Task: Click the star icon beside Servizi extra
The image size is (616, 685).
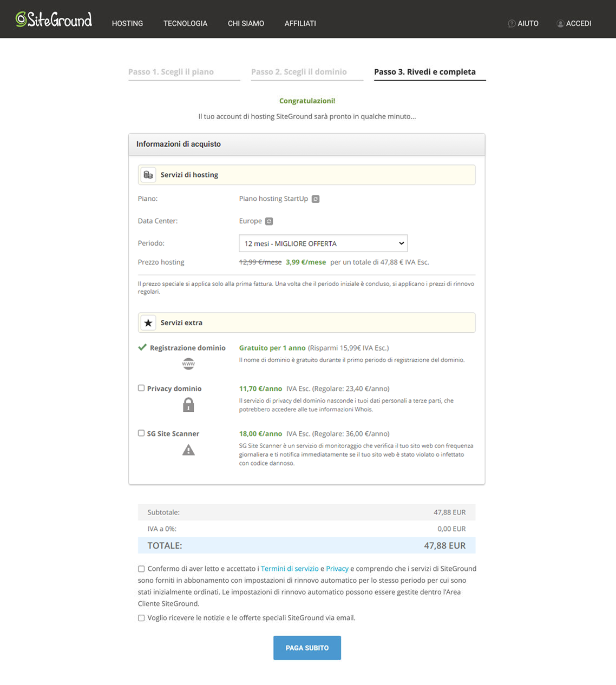Action: pos(148,322)
